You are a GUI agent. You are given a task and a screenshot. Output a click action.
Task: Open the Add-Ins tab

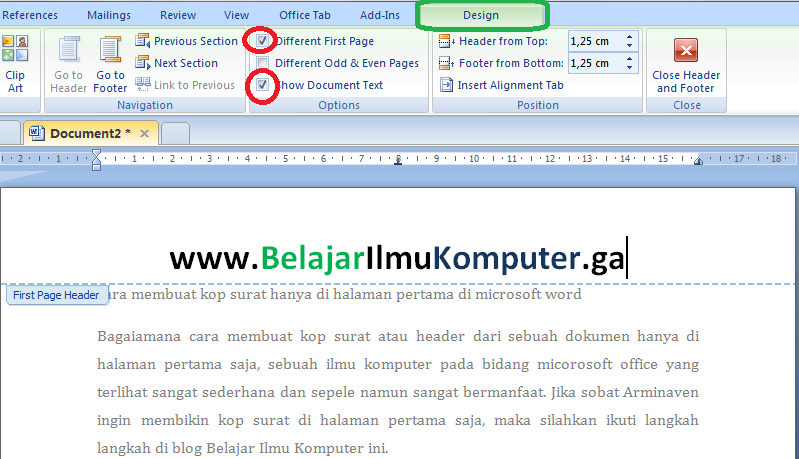[x=380, y=15]
